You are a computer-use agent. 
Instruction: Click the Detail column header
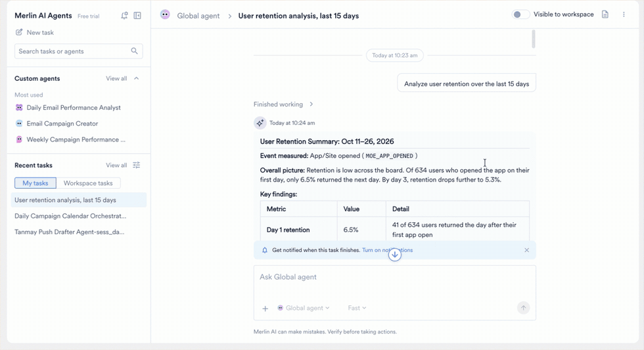click(x=457, y=209)
